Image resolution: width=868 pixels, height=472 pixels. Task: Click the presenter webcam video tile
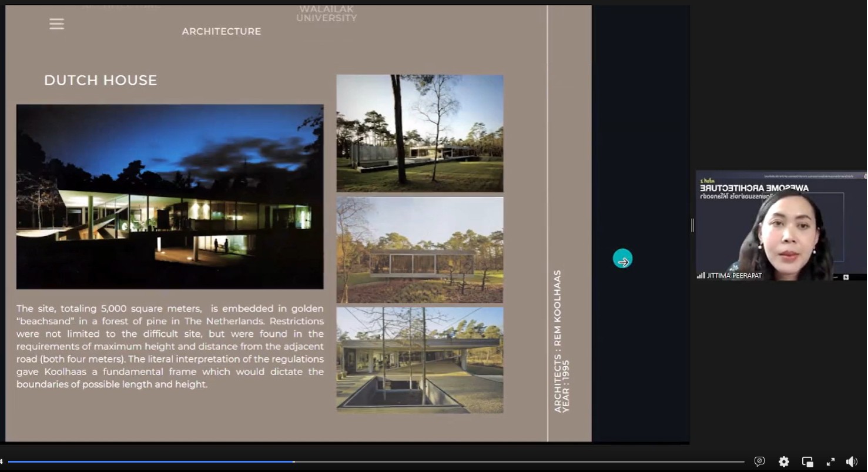780,225
